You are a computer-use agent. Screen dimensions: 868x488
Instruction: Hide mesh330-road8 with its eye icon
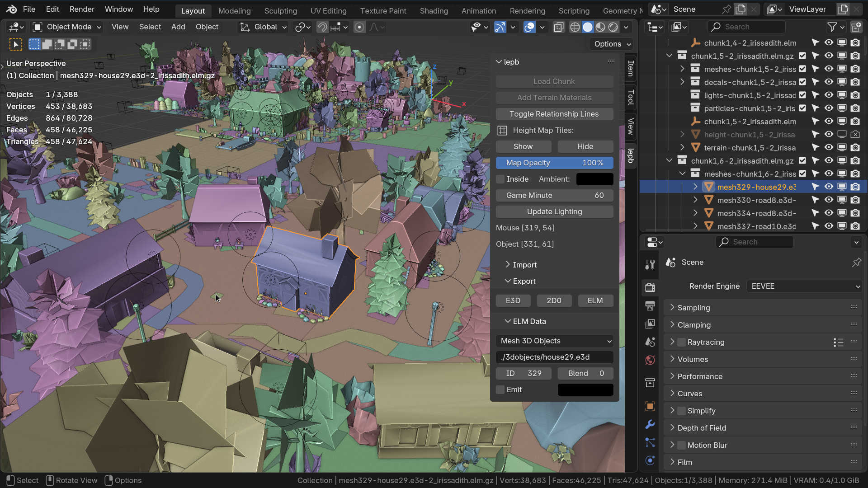(x=829, y=200)
